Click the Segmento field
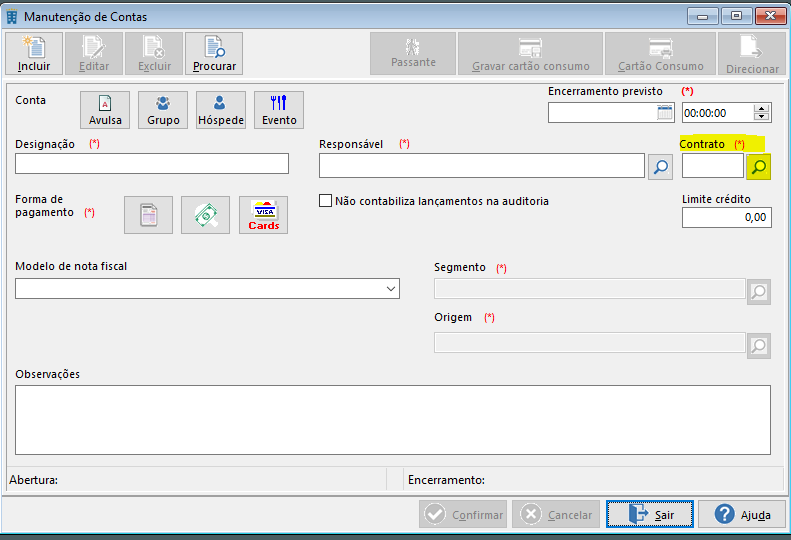The image size is (791, 540). point(590,289)
